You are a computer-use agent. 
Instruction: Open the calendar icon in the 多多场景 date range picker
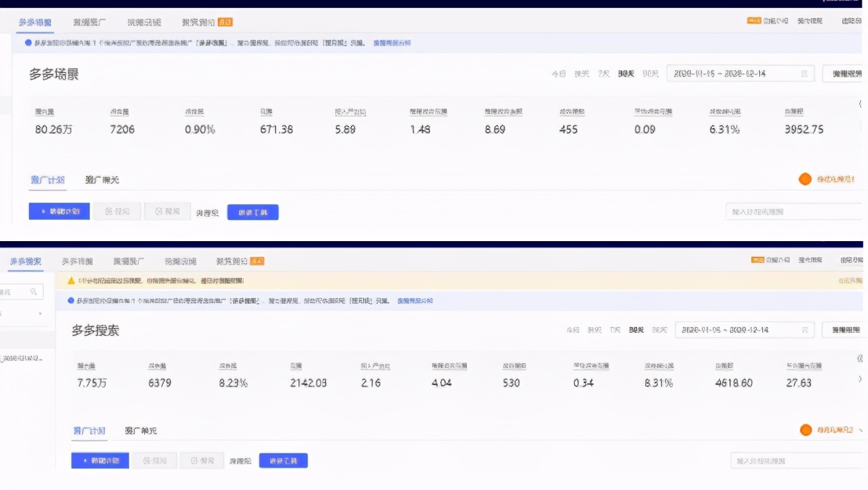point(805,72)
